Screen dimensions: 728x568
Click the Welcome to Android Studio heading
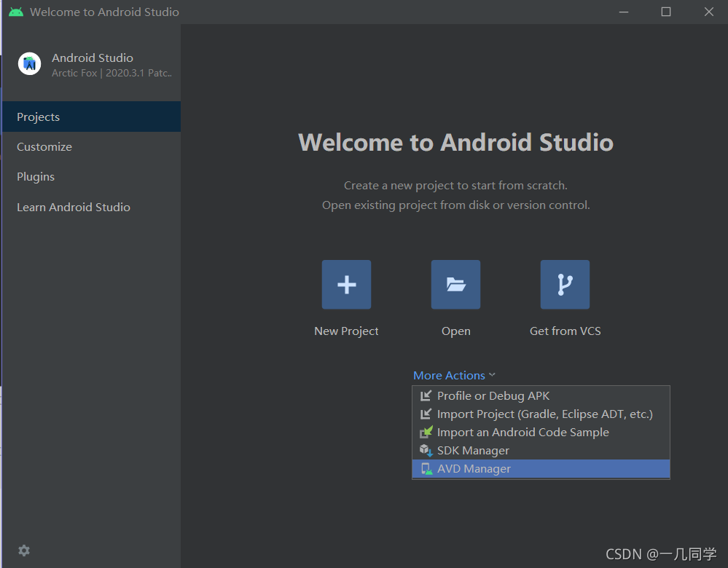pos(456,142)
